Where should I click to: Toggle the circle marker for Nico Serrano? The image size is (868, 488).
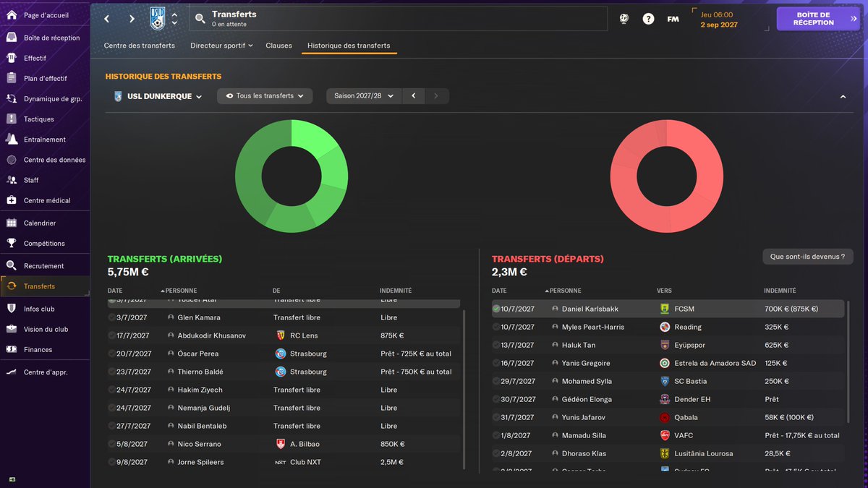click(111, 444)
